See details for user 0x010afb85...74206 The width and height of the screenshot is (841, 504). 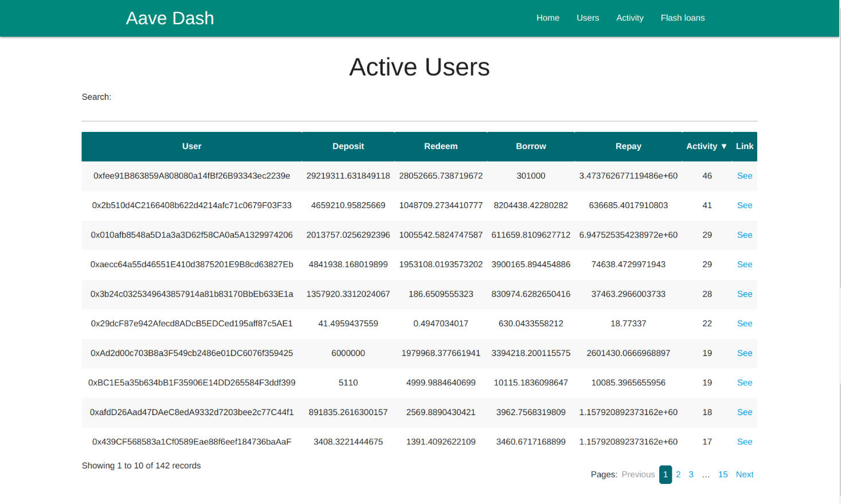pos(745,235)
